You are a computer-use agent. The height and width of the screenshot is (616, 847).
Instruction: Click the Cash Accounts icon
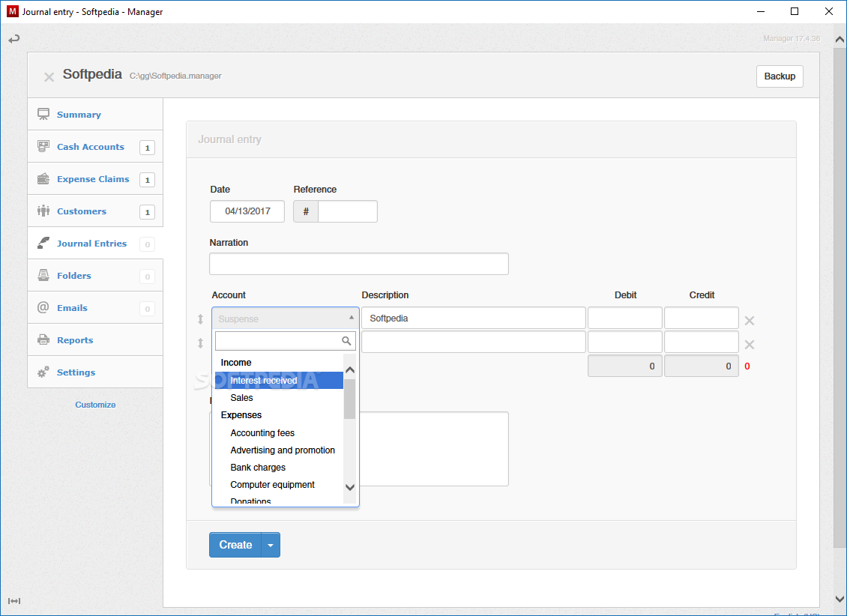click(x=43, y=146)
